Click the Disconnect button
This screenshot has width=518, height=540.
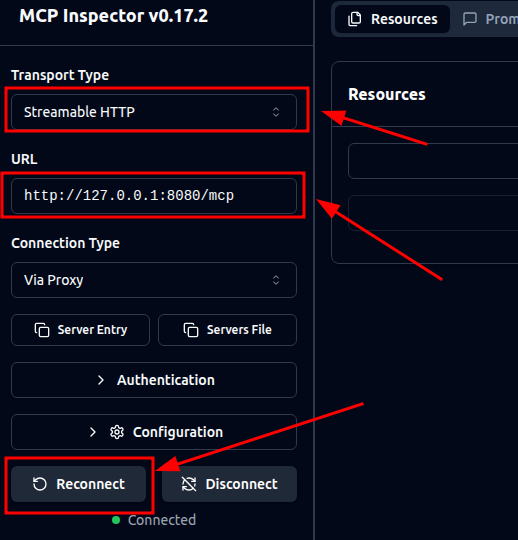pyautogui.click(x=229, y=484)
